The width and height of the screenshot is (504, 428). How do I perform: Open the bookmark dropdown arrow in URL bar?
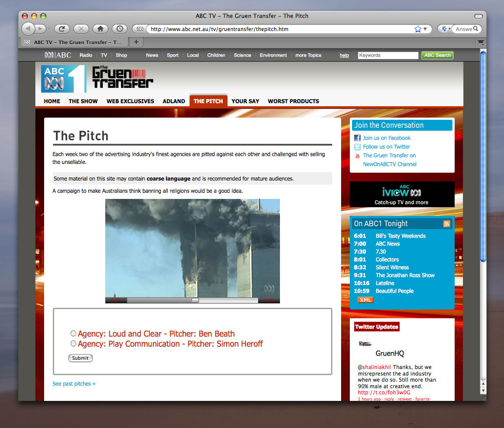(425, 29)
